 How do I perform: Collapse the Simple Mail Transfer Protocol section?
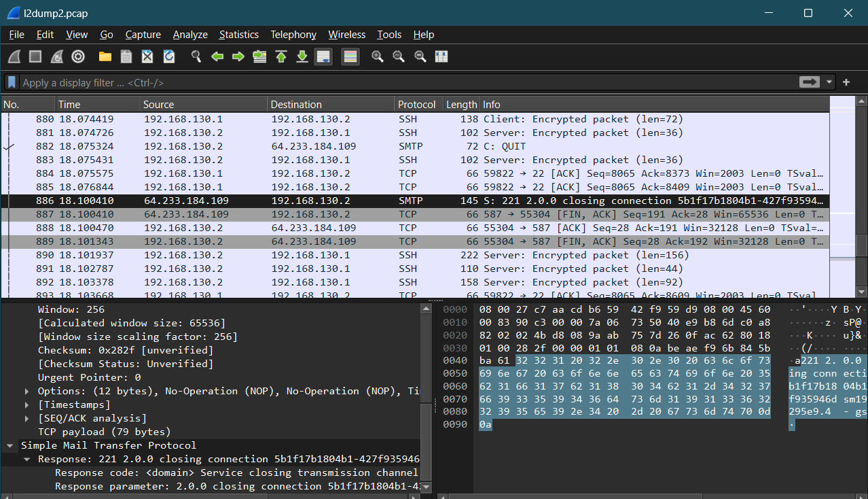click(x=10, y=445)
